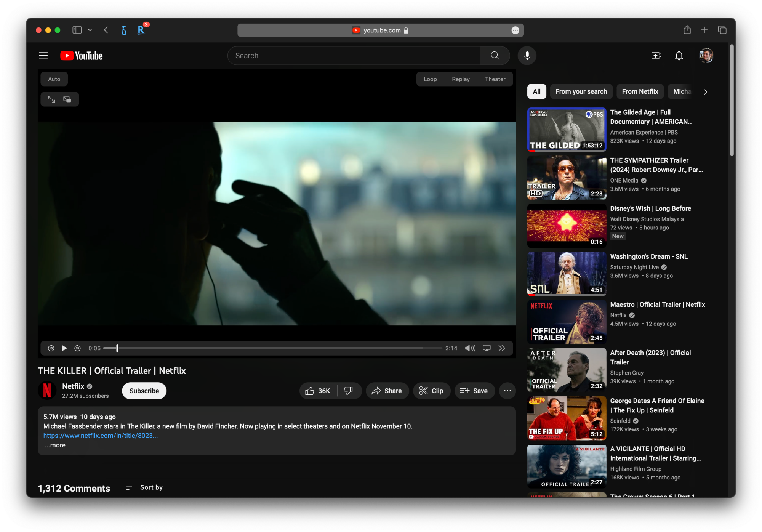762x532 pixels.
Task: Open the Netflix channel avatar
Action: point(47,391)
